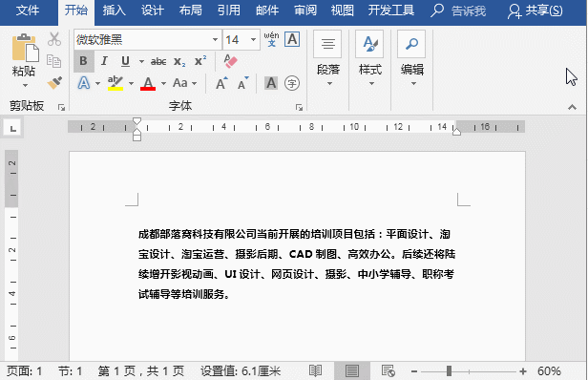
Task: Toggle Italic formatting
Action: pyautogui.click(x=104, y=61)
